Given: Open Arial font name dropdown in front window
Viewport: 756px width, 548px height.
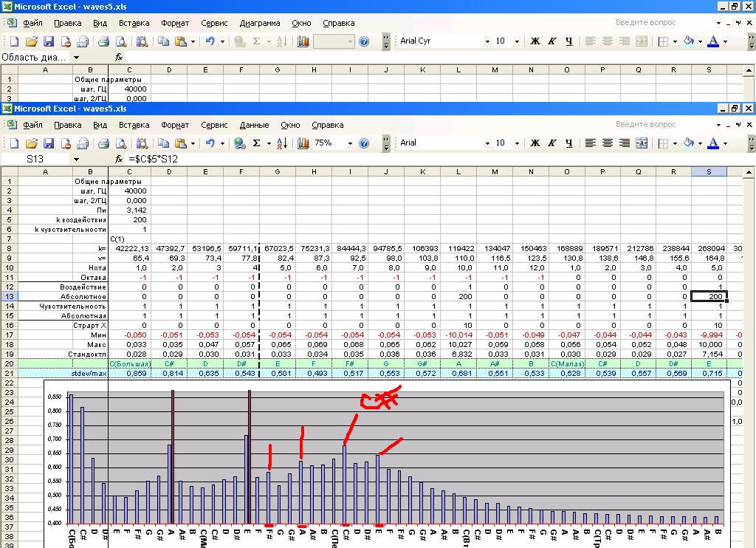Looking at the screenshot, I should pyautogui.click(x=487, y=143).
